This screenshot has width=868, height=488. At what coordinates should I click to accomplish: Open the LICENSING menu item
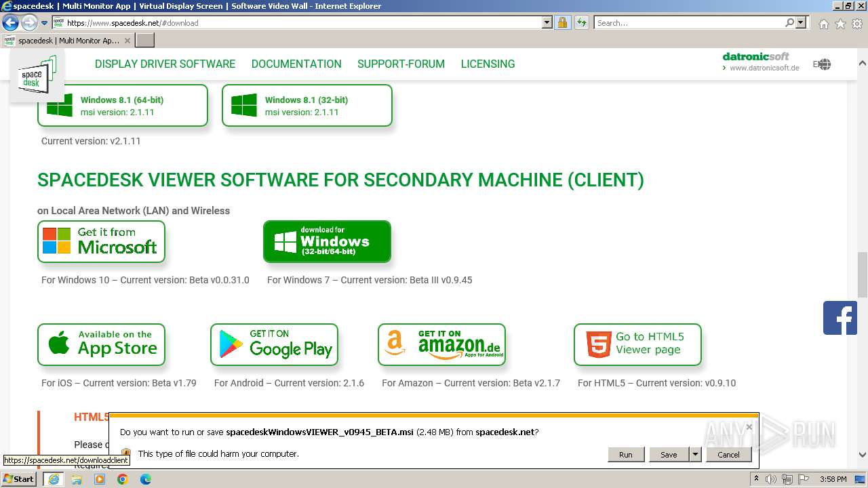488,64
